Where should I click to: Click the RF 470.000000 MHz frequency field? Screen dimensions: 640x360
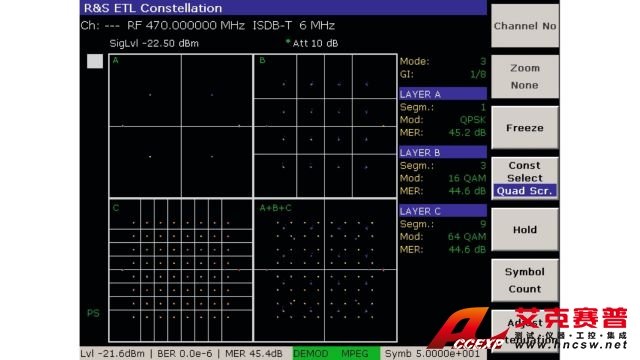coord(186,26)
